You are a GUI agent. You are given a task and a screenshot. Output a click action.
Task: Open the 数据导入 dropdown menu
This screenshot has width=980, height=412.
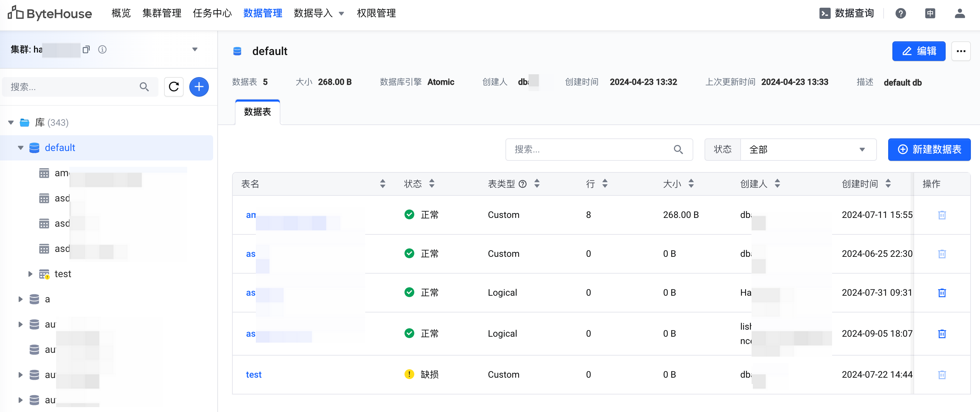click(319, 13)
